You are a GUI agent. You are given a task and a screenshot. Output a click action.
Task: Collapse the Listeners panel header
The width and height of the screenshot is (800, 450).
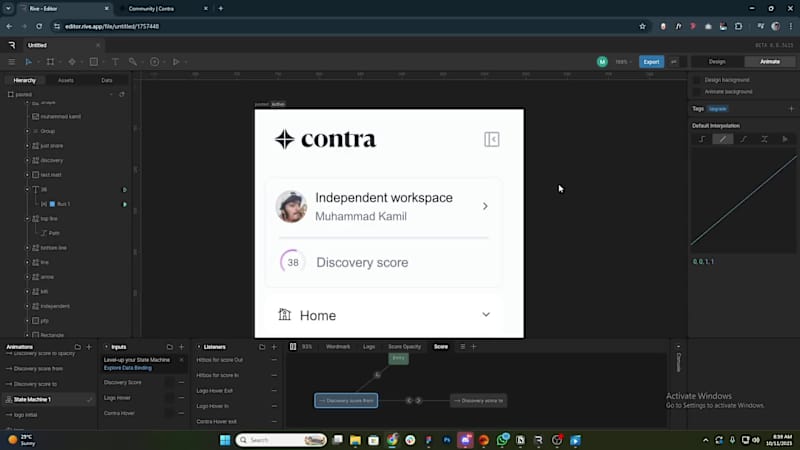click(198, 347)
